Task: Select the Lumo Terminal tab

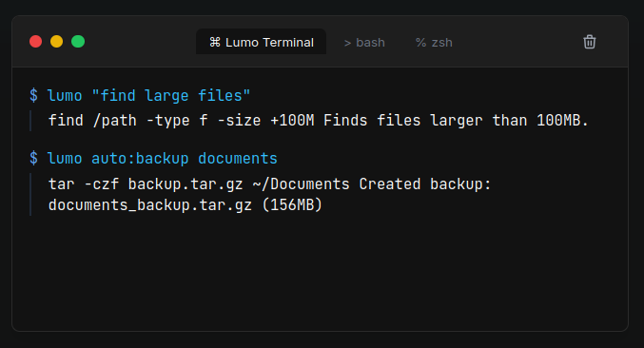Action: (262, 42)
